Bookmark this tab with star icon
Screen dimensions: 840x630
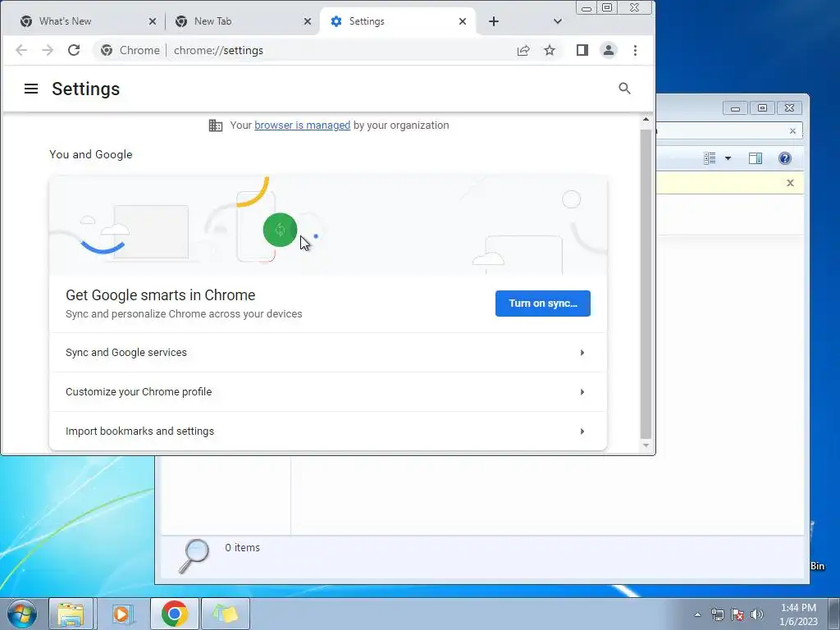(550, 50)
